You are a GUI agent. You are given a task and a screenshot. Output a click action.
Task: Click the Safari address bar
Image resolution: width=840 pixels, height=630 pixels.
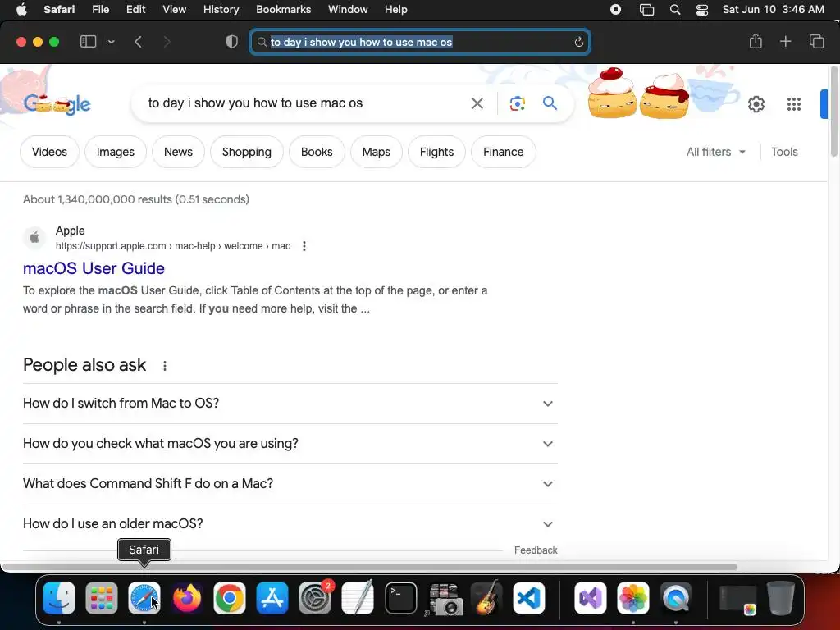click(x=420, y=42)
